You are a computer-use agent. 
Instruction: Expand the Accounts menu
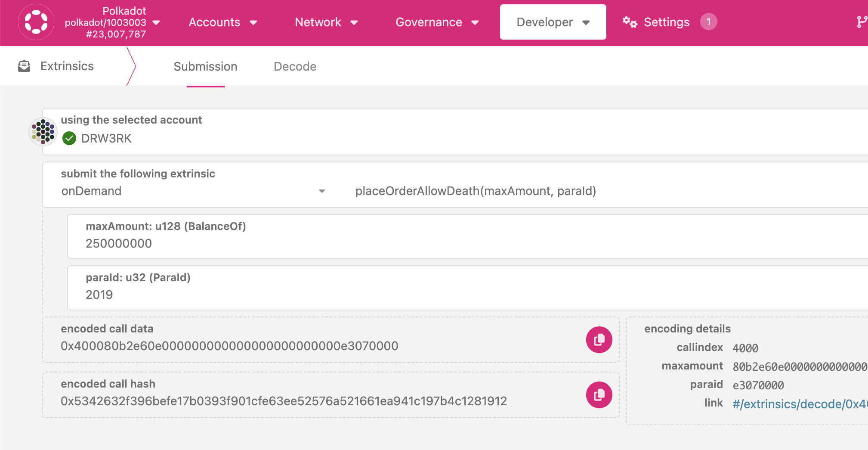tap(222, 22)
